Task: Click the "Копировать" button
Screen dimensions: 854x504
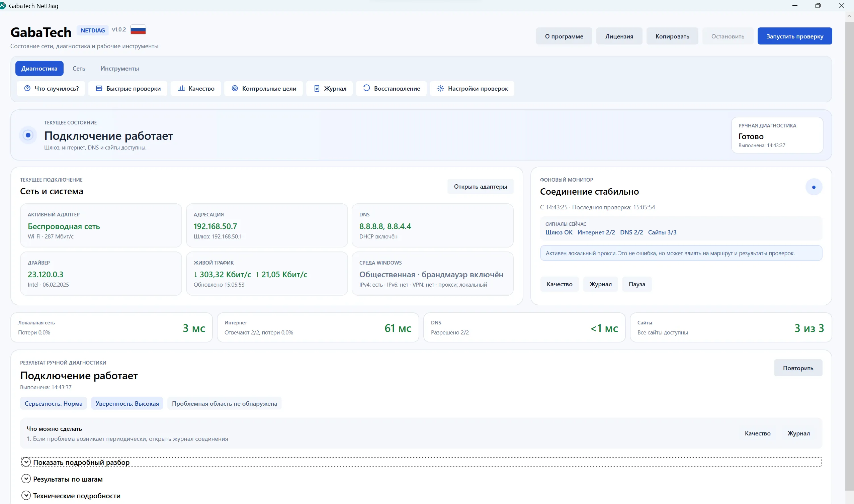Action: pyautogui.click(x=672, y=36)
